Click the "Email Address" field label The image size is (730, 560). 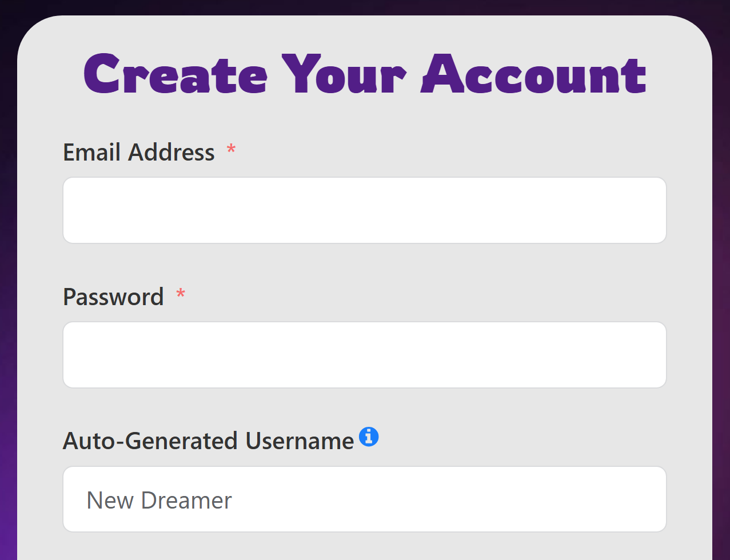coord(139,153)
